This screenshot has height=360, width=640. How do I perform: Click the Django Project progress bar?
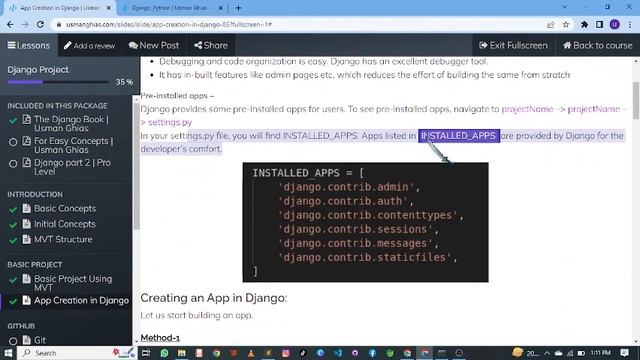point(58,82)
